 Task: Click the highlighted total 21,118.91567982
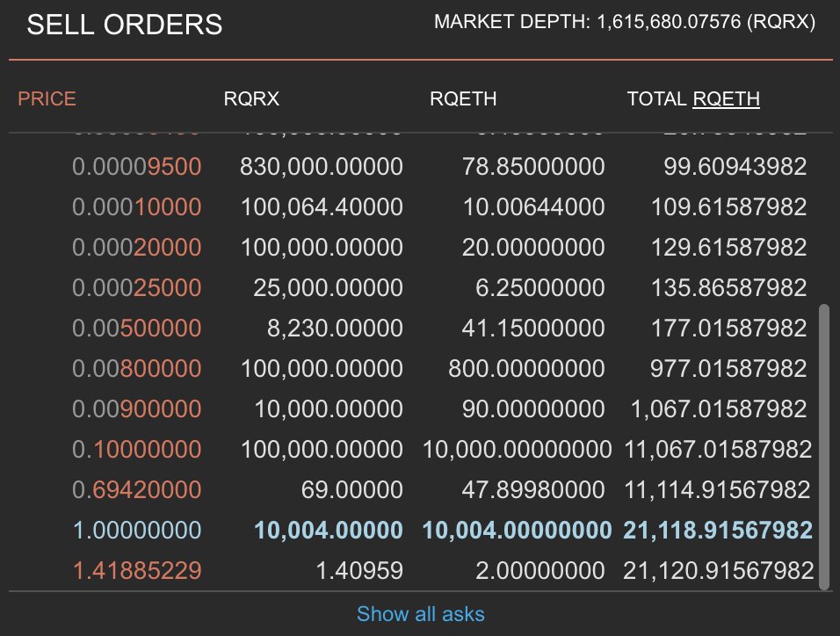pos(719,530)
